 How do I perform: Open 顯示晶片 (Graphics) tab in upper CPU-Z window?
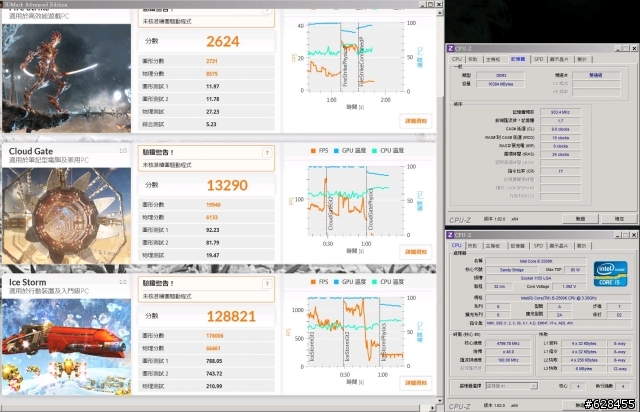pos(559,59)
